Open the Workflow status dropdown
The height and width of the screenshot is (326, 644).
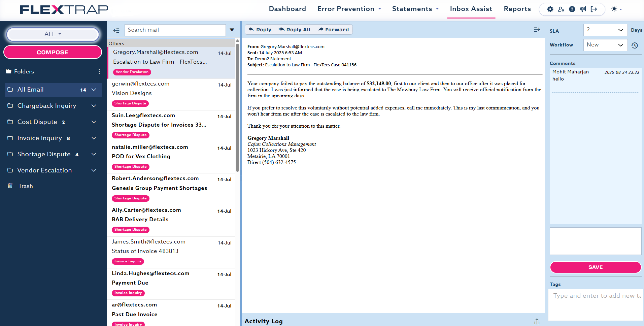(x=605, y=45)
